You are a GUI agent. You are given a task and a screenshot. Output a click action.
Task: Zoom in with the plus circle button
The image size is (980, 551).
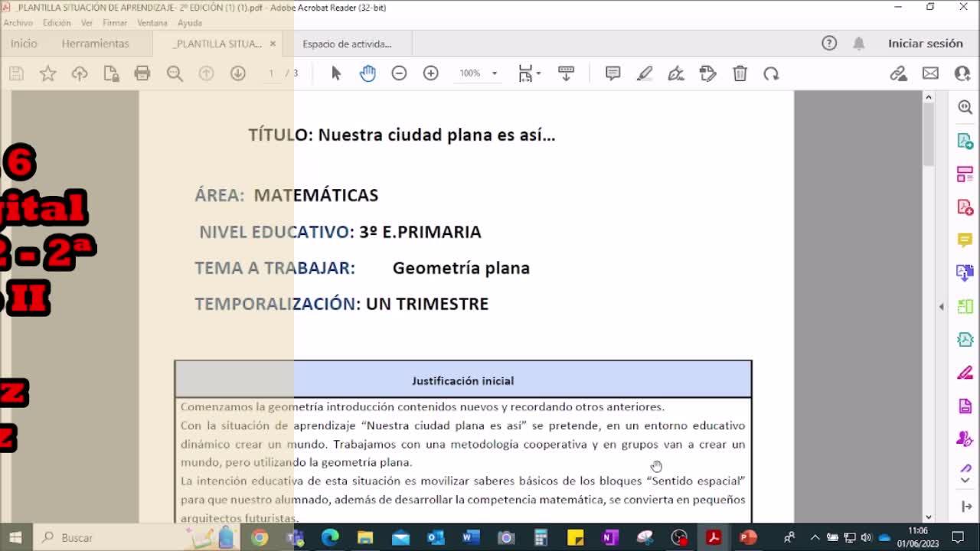(431, 73)
